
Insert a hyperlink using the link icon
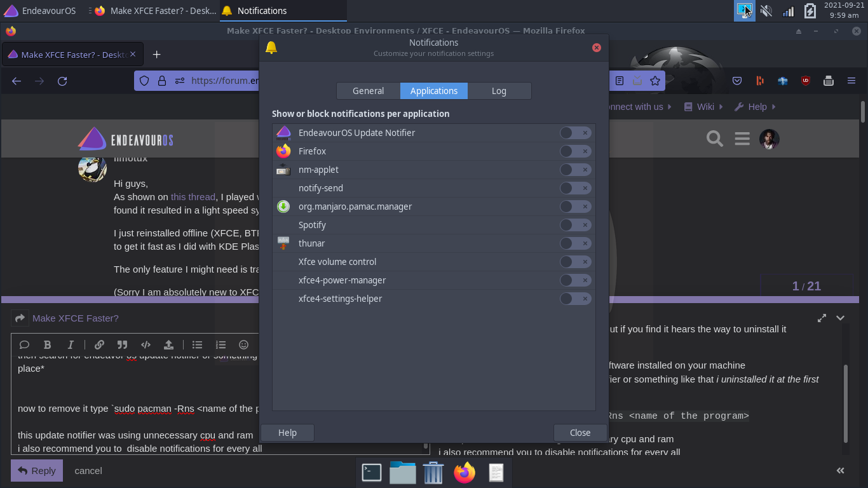click(x=99, y=344)
